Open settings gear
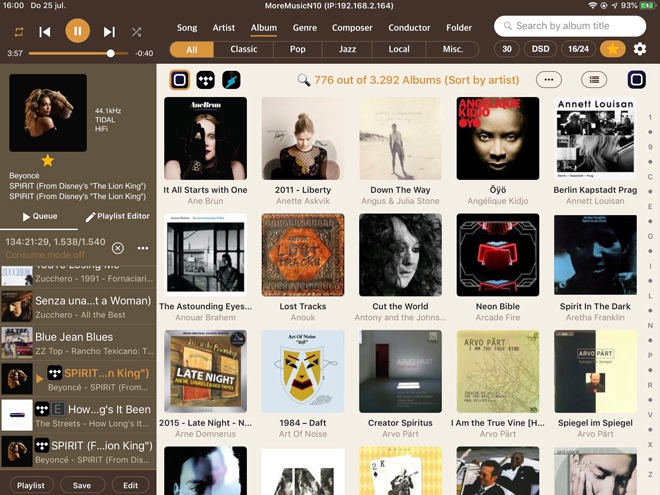Viewport: 660px width, 495px height. (640, 49)
